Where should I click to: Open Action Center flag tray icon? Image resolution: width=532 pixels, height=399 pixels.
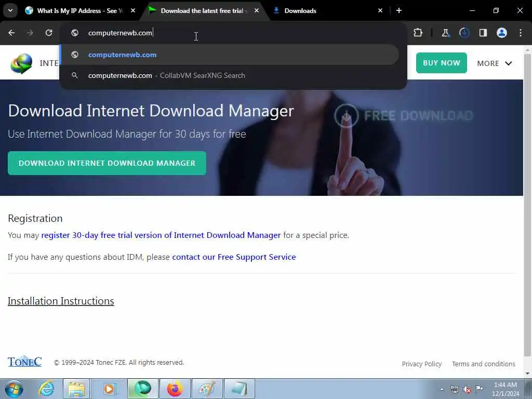pos(479,389)
